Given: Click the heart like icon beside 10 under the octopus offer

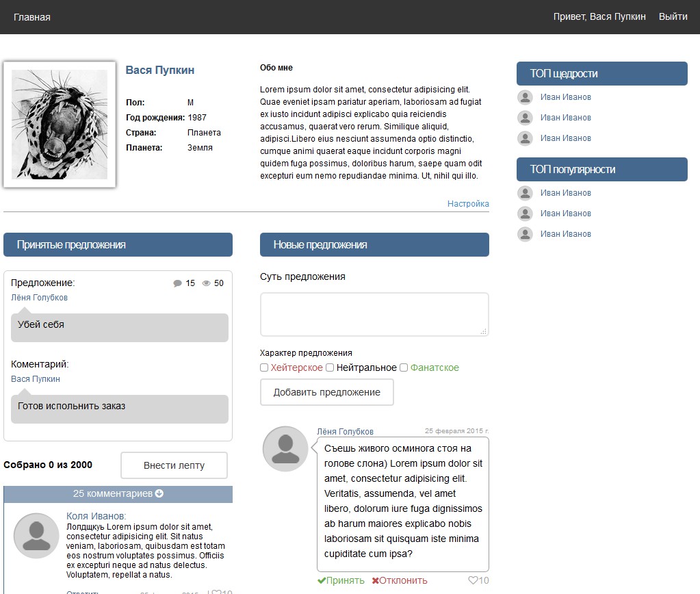Looking at the screenshot, I should 473,580.
